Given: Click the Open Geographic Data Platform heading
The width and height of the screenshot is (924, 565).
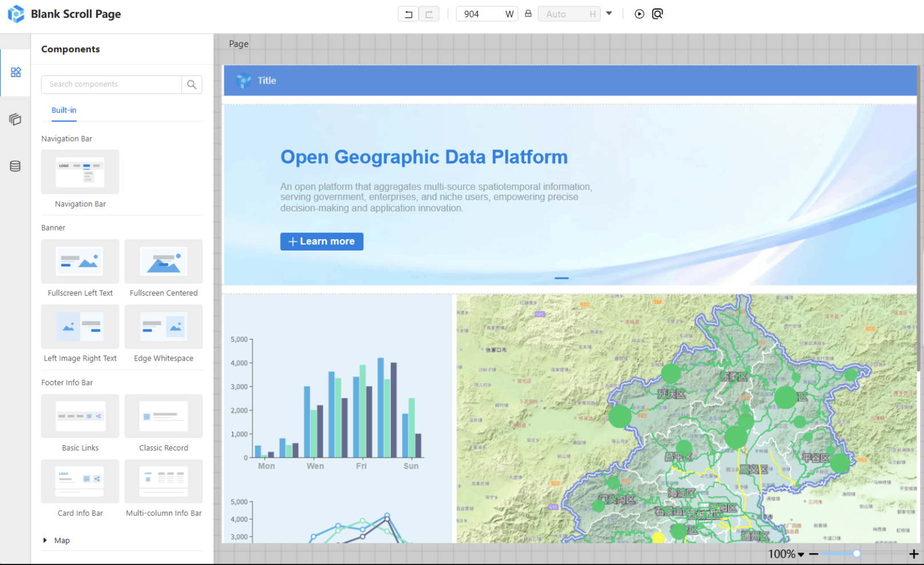Looking at the screenshot, I should (424, 157).
